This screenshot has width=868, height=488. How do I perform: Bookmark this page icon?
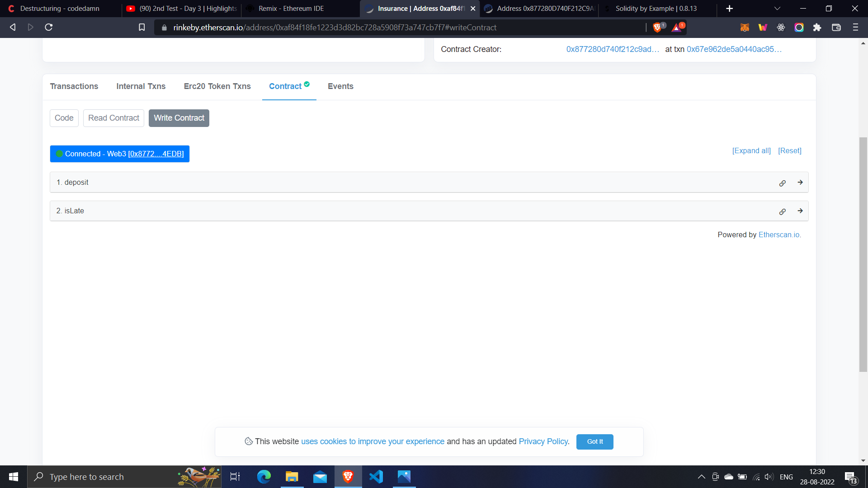click(x=142, y=27)
